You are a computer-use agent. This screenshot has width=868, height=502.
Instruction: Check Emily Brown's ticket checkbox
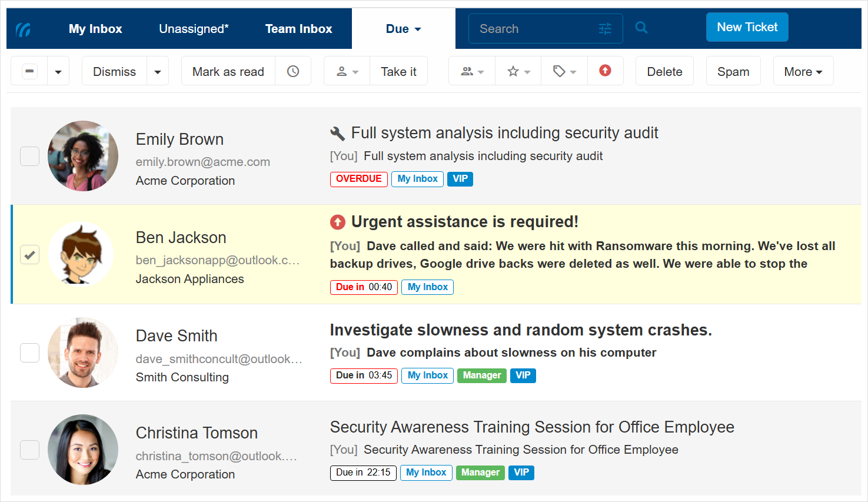coord(30,157)
